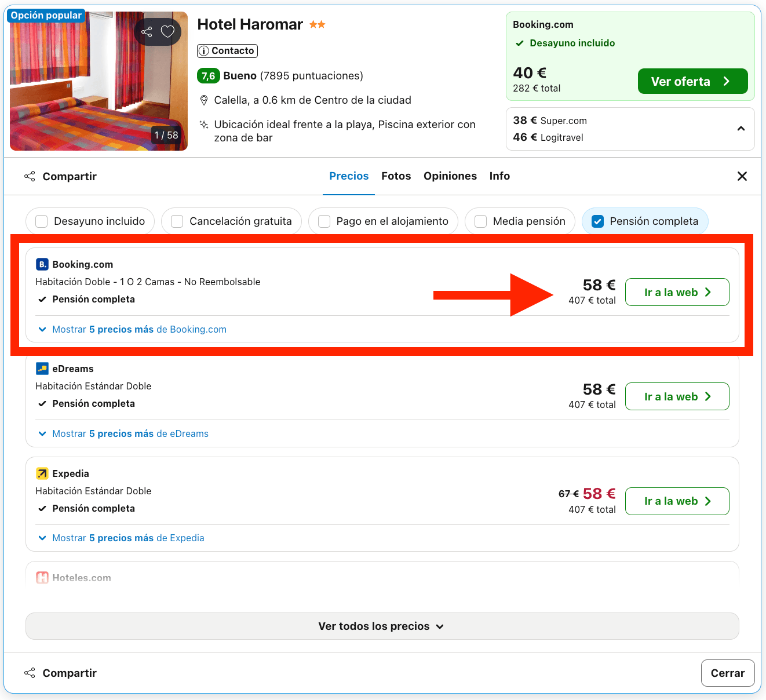Save hotel with heart icon

[167, 32]
